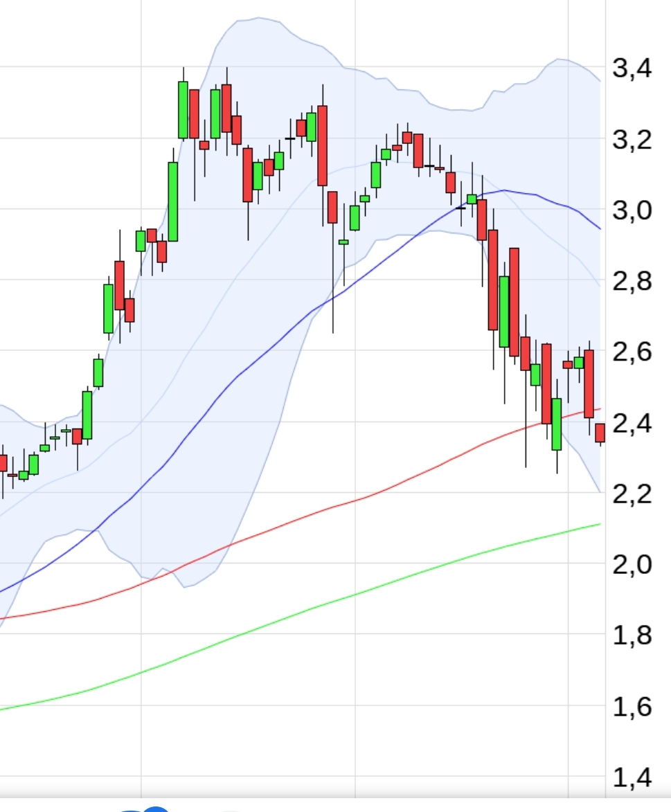Select the green long-term moving average line
Viewport: 671px width, 812px height.
coord(277,623)
